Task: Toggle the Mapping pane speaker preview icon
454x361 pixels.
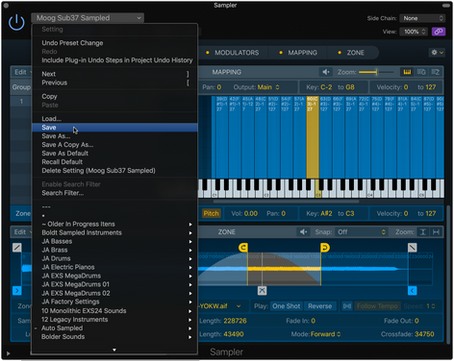Action: click(326, 72)
